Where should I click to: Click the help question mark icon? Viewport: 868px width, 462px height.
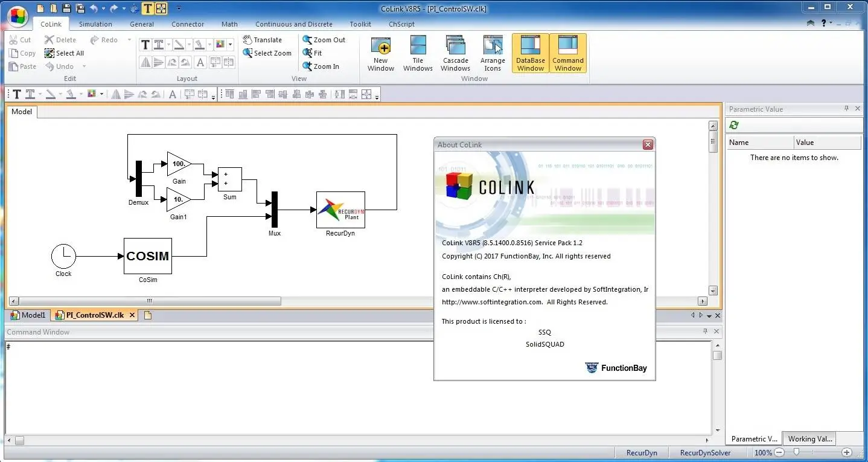pyautogui.click(x=823, y=24)
